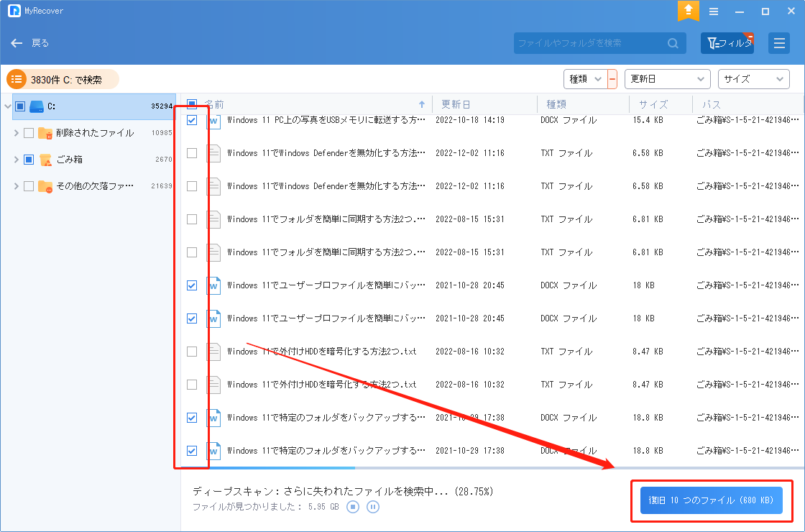Select the second 特定のフォルダをバックアップ file name
The width and height of the screenshot is (805, 532).
pyautogui.click(x=326, y=451)
